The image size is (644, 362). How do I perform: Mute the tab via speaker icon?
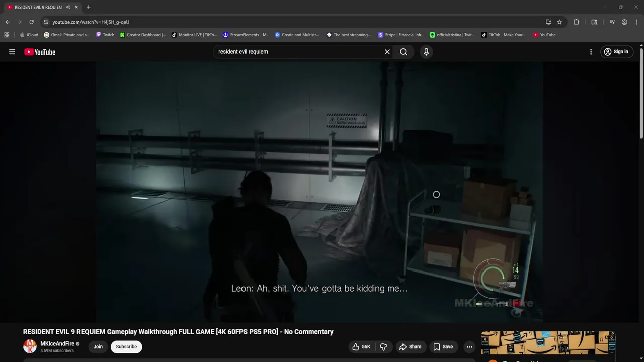68,7
